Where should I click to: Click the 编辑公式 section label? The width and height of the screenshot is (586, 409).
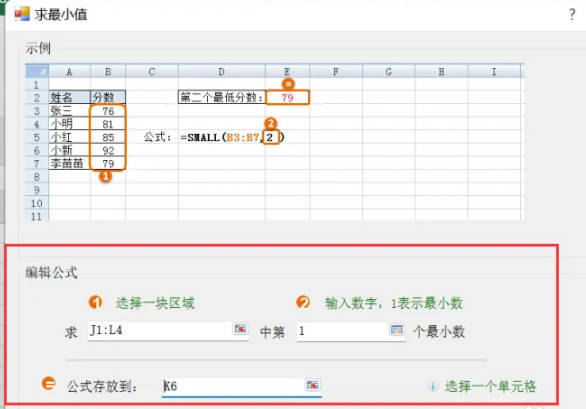[52, 273]
